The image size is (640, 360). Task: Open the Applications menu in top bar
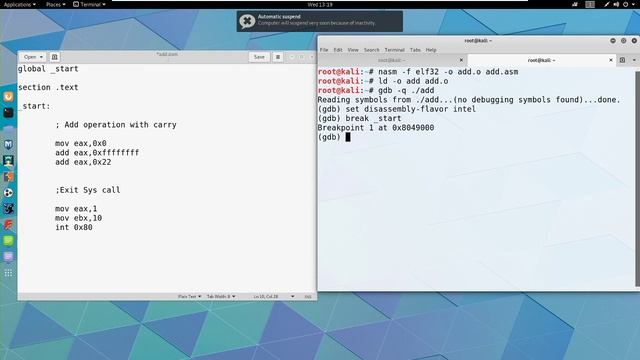pyautogui.click(x=19, y=4)
